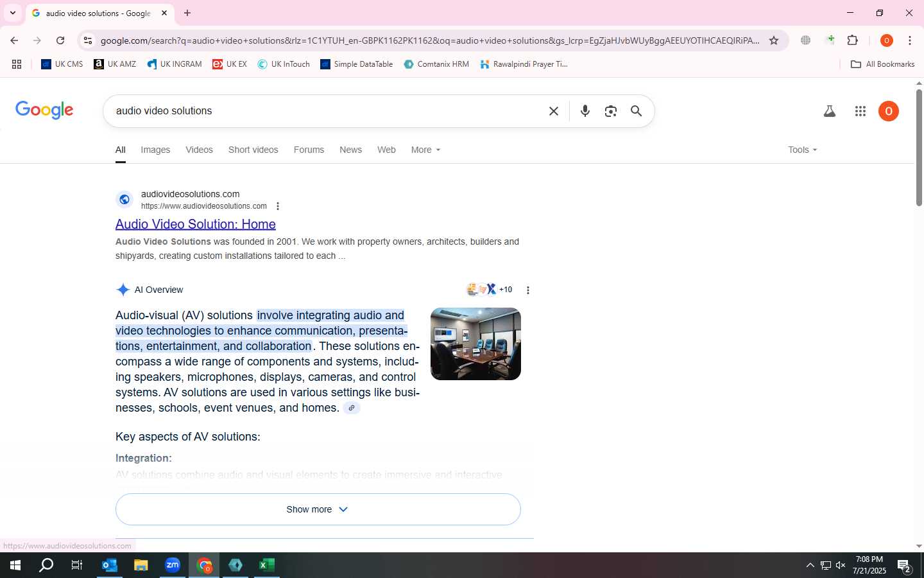Screen dimensions: 924x578
Task: Open Simple DataTable bookmark
Action: click(x=357, y=64)
